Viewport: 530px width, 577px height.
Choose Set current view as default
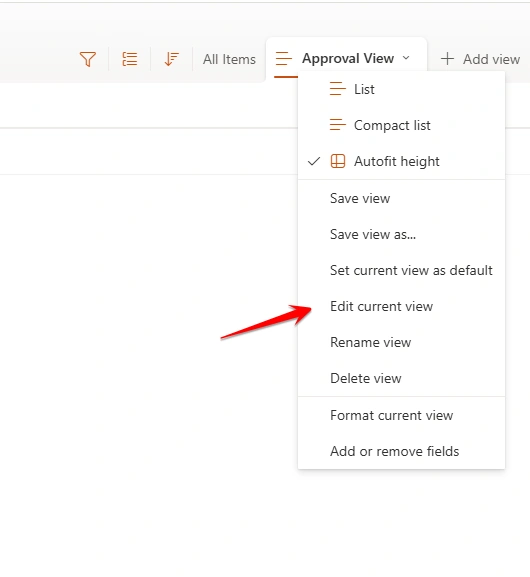[401, 270]
